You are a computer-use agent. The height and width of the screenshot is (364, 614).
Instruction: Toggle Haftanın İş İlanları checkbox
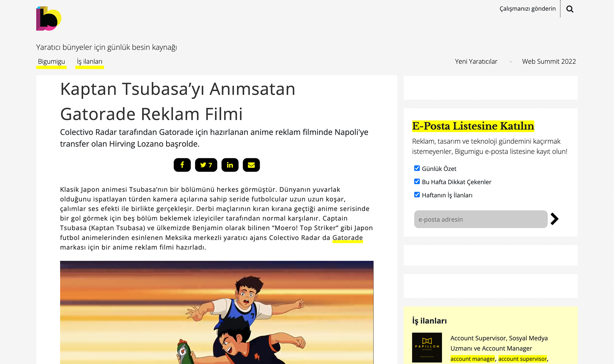click(x=417, y=195)
